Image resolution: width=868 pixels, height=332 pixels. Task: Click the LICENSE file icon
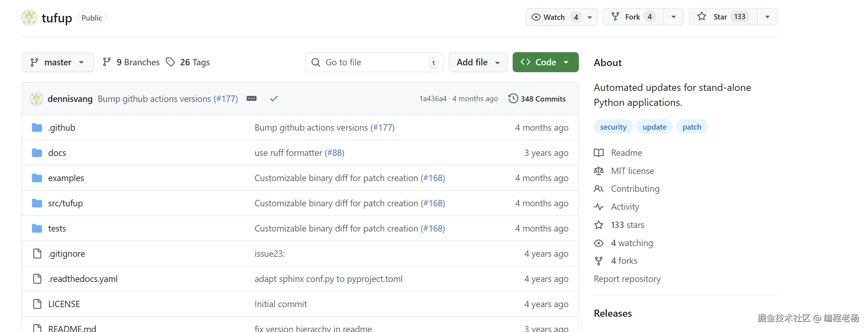coord(37,304)
